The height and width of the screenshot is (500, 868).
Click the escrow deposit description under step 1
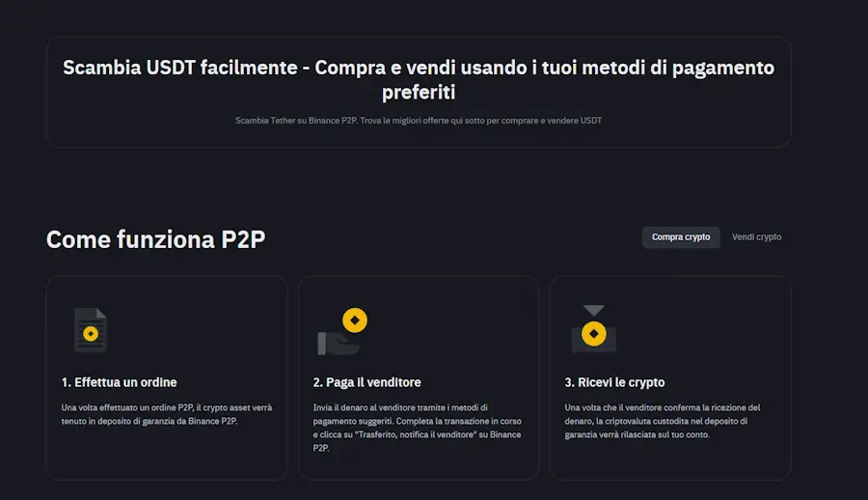click(x=167, y=414)
